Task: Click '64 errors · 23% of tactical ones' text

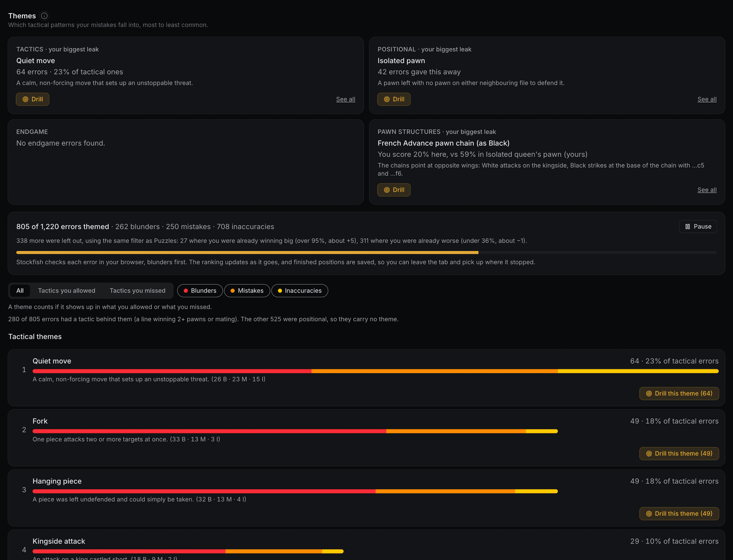Action: tap(70, 72)
